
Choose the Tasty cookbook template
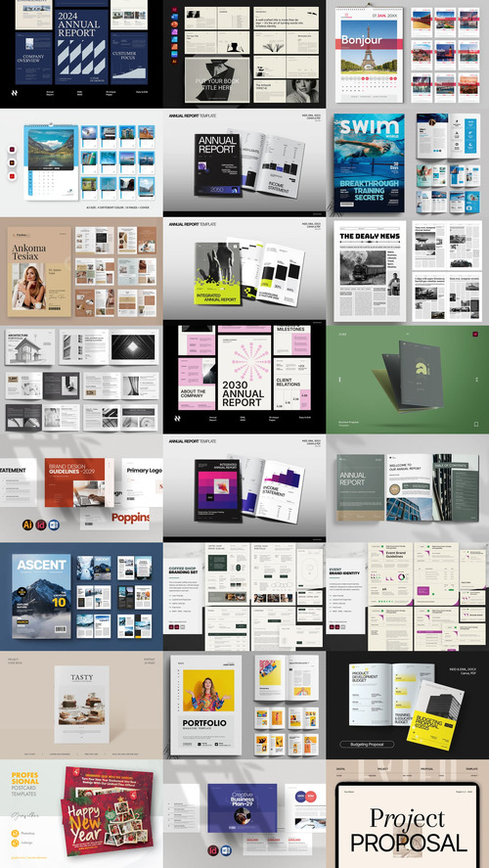coord(81,705)
